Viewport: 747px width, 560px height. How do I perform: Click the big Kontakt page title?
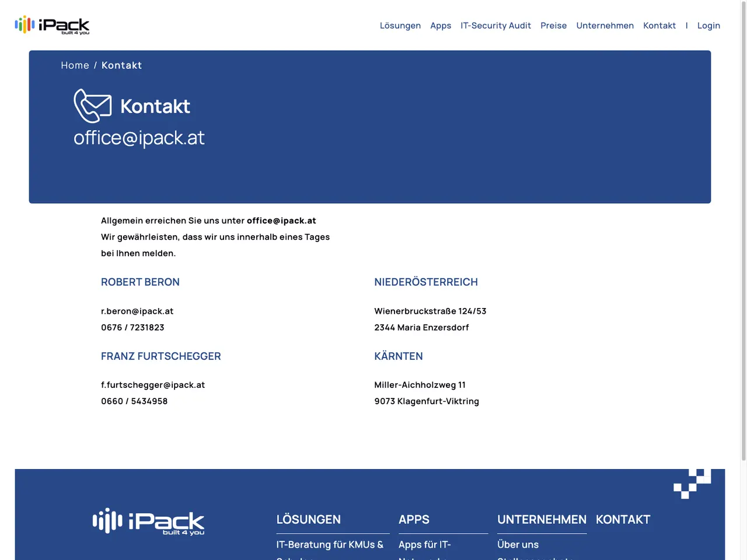pyautogui.click(x=155, y=106)
